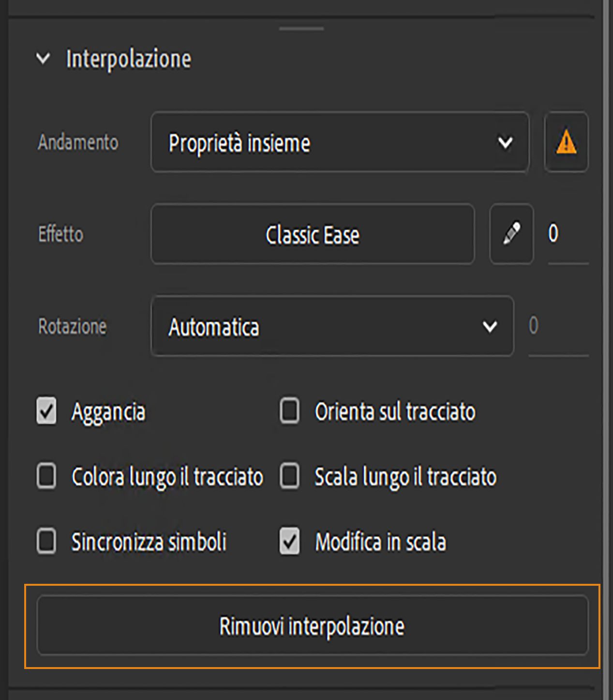The width and height of the screenshot is (613, 700).
Task: Enable Colora lungo il tracciato
Action: coord(46,477)
